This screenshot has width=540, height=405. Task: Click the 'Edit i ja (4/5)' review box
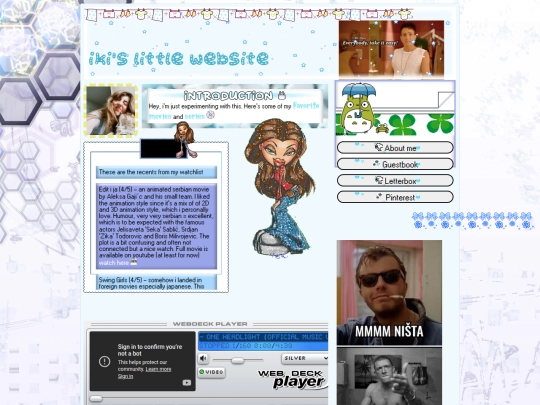pyautogui.click(x=156, y=226)
